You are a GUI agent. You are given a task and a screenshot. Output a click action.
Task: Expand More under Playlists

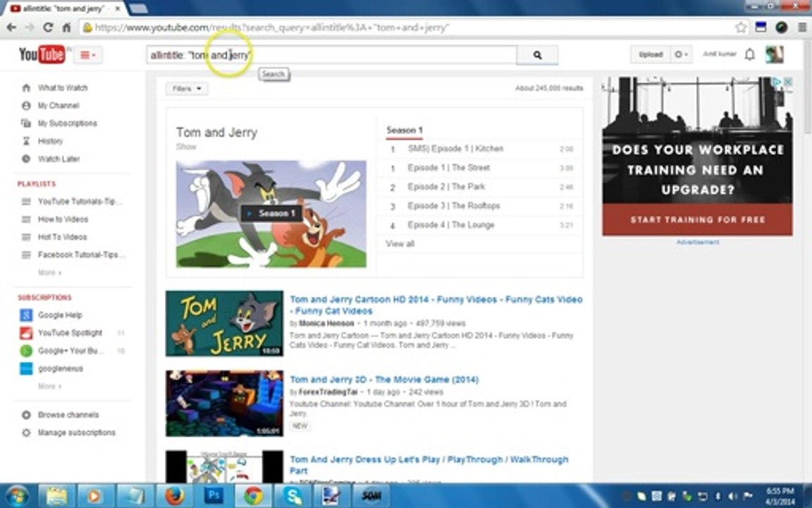click(x=49, y=272)
